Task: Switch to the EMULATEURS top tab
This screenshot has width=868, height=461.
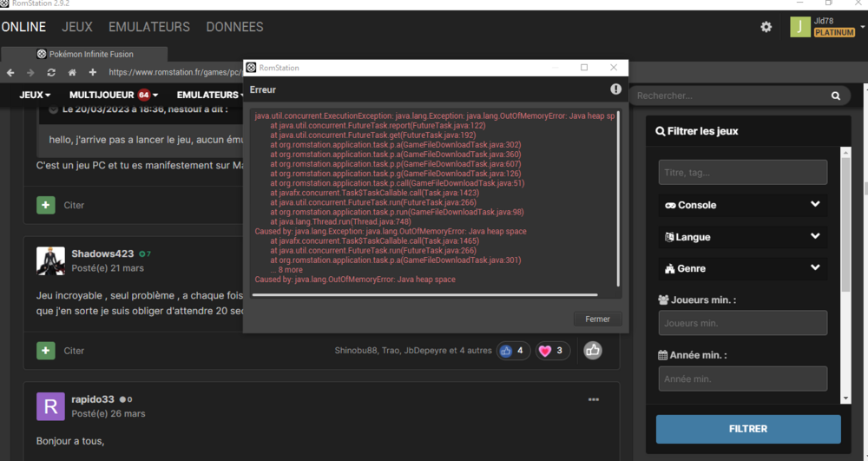Action: (x=149, y=27)
